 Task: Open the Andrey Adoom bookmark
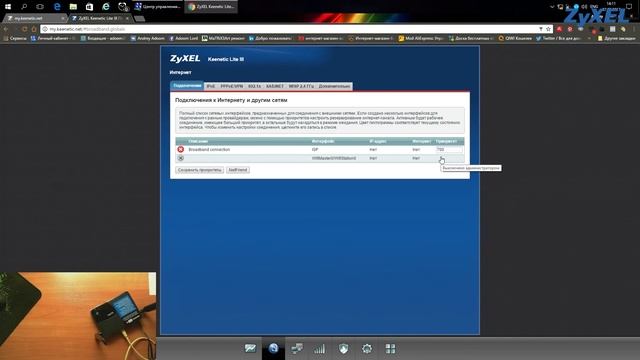click(x=147, y=38)
